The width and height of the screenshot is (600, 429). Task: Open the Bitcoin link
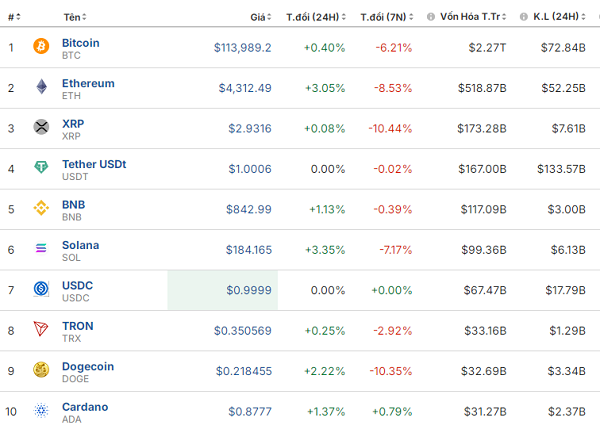pos(81,43)
